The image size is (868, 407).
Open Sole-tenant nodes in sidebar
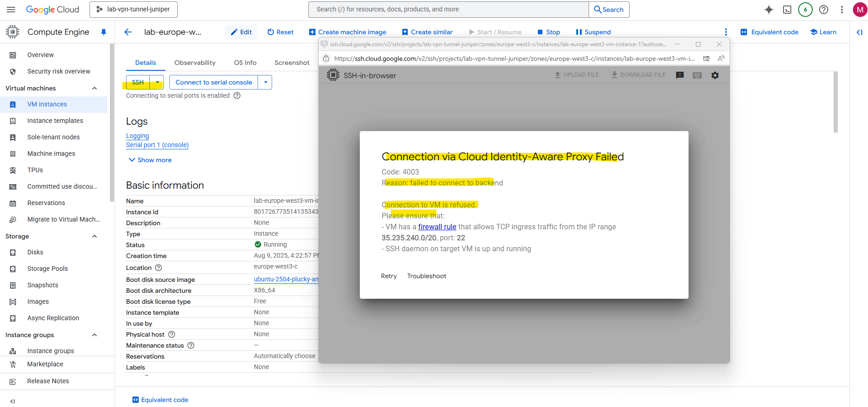tap(54, 137)
